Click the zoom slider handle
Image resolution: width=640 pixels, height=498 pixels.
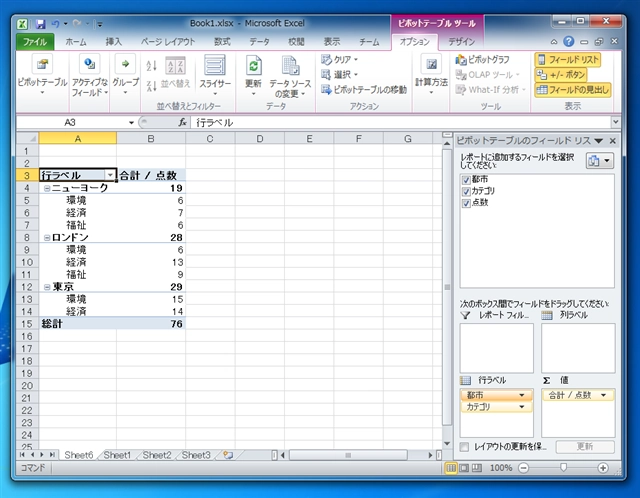click(563, 467)
